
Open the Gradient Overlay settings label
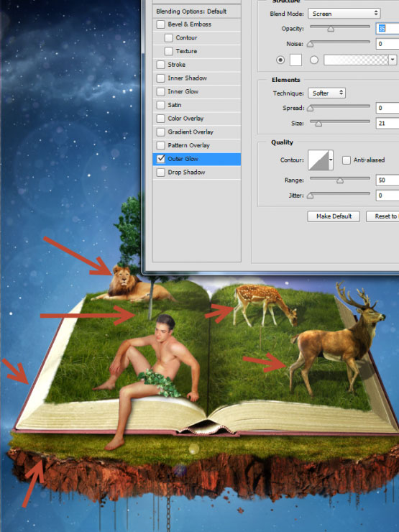point(191,132)
